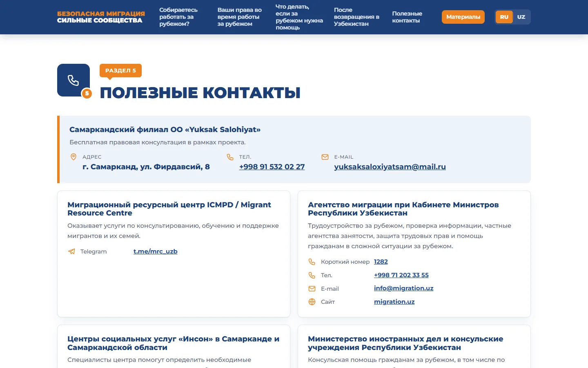Click address text г. Самарканд, ул. Фирдавсий, 8
The image size is (588, 368).
coord(146,167)
